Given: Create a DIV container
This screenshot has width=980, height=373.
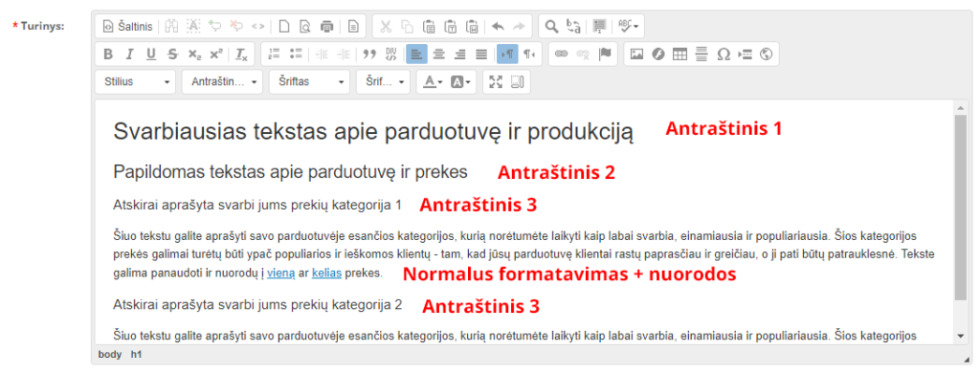Looking at the screenshot, I should [x=391, y=55].
